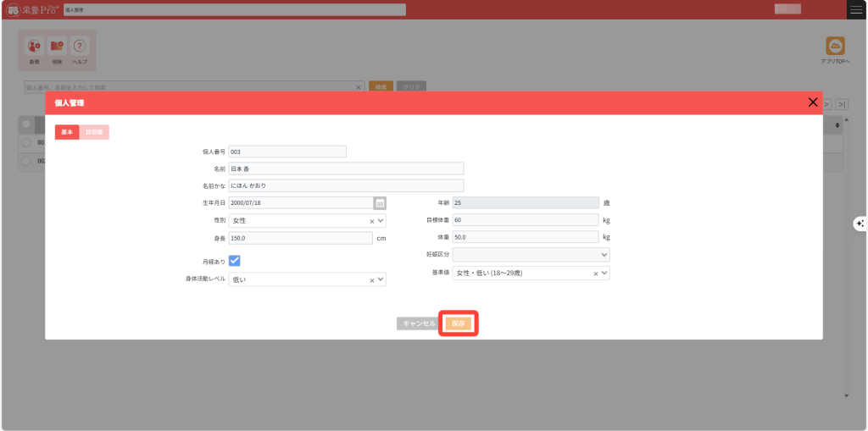
Task: Close the 個人管理 dialog with X
Action: point(813,102)
